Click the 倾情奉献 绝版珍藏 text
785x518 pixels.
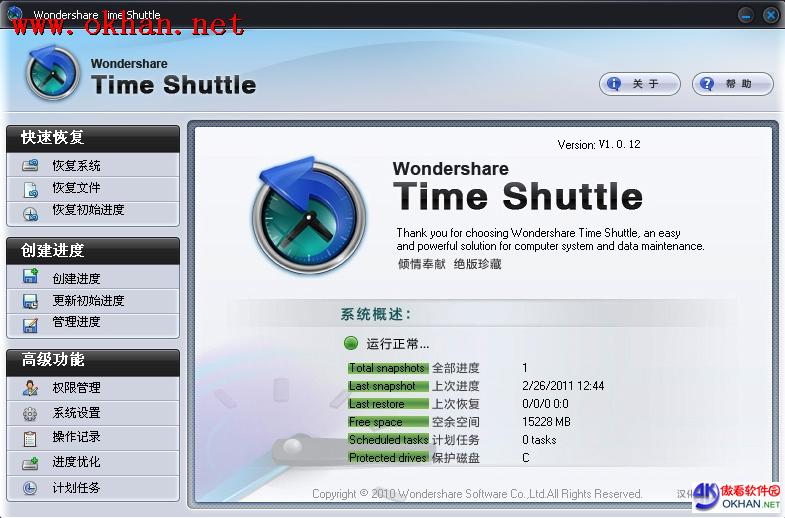[x=450, y=264]
